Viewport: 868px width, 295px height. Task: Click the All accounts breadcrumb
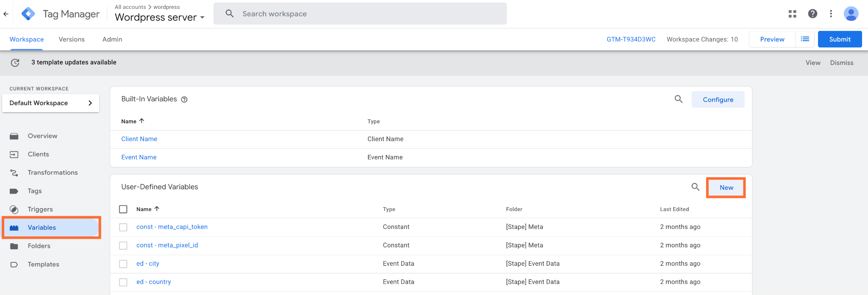pyautogui.click(x=131, y=7)
